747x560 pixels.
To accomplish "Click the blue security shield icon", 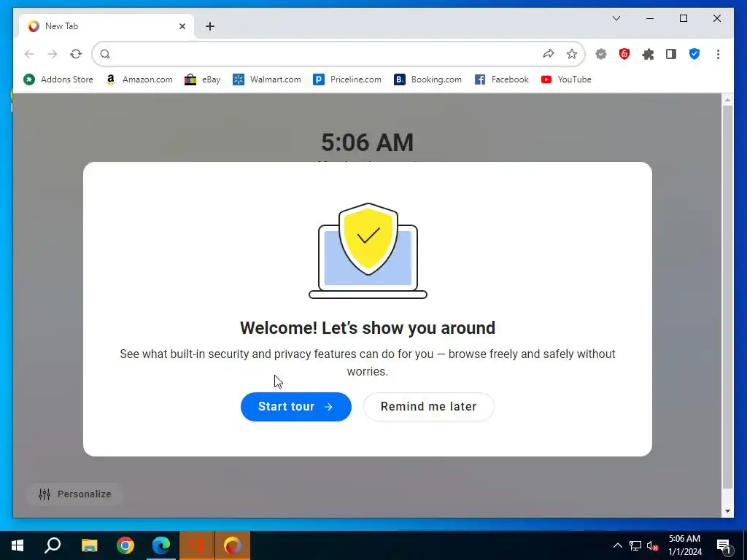I will tap(694, 54).
